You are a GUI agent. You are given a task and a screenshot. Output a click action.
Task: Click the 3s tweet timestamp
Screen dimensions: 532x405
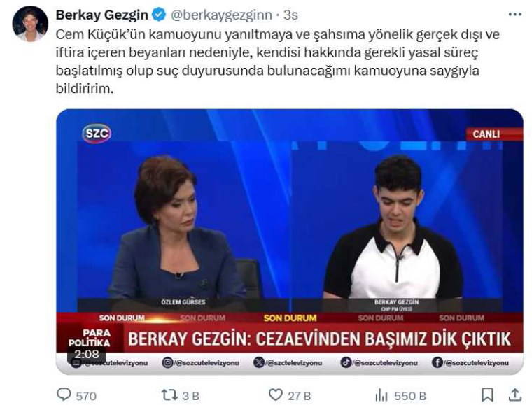[x=290, y=15]
